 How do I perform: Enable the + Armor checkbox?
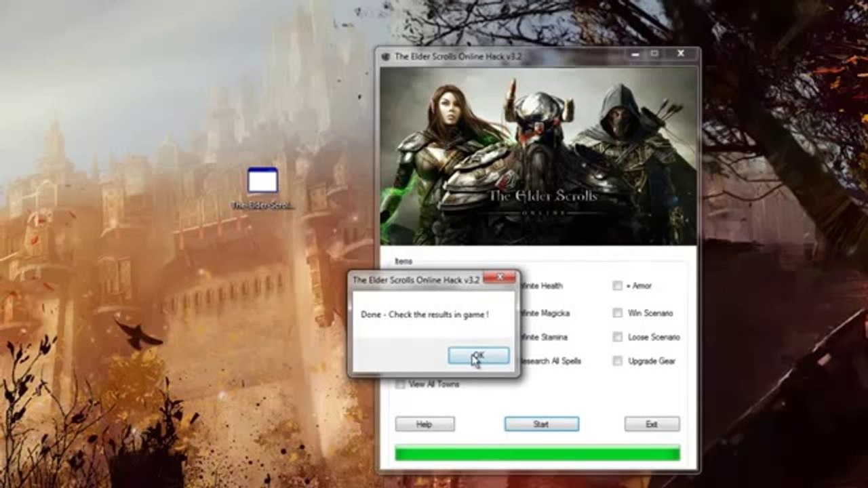point(618,286)
